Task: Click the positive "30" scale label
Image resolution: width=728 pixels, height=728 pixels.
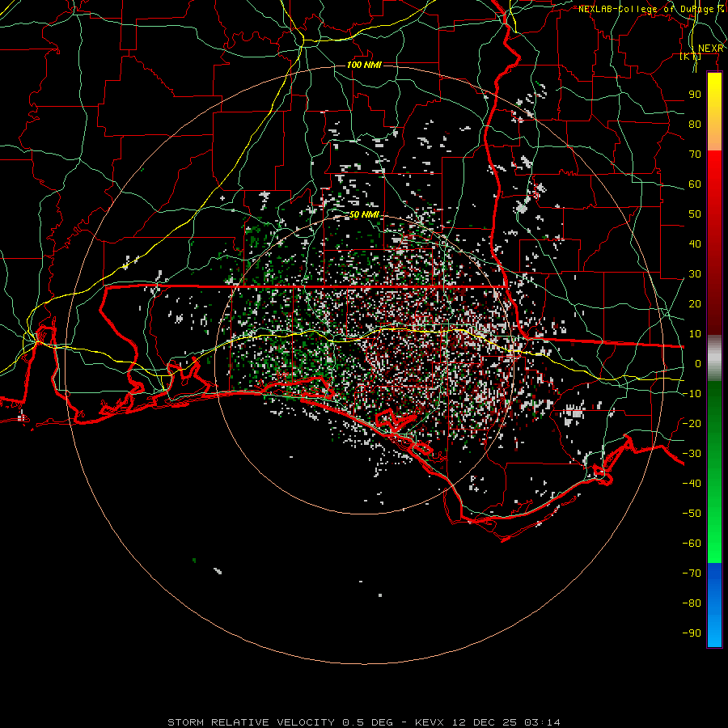Action: point(695,274)
